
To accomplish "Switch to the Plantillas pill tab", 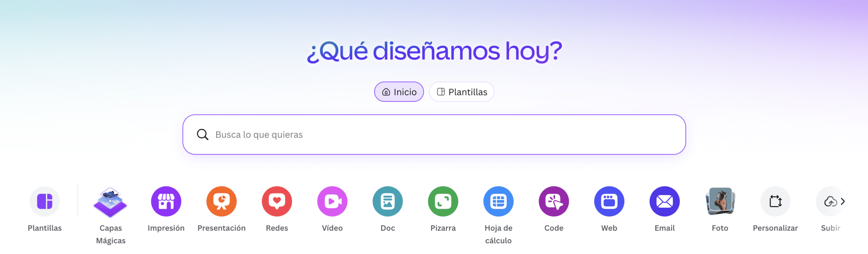I will click(x=462, y=92).
